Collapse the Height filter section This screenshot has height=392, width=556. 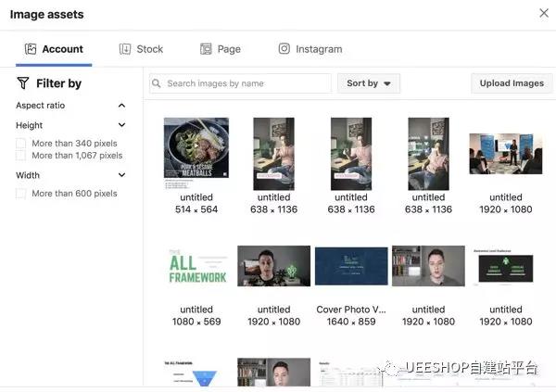tap(121, 125)
